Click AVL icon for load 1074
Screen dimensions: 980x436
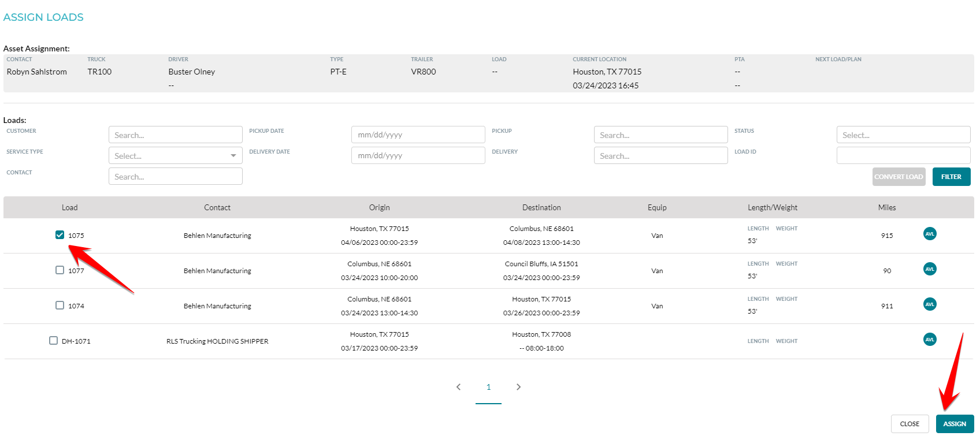(929, 304)
